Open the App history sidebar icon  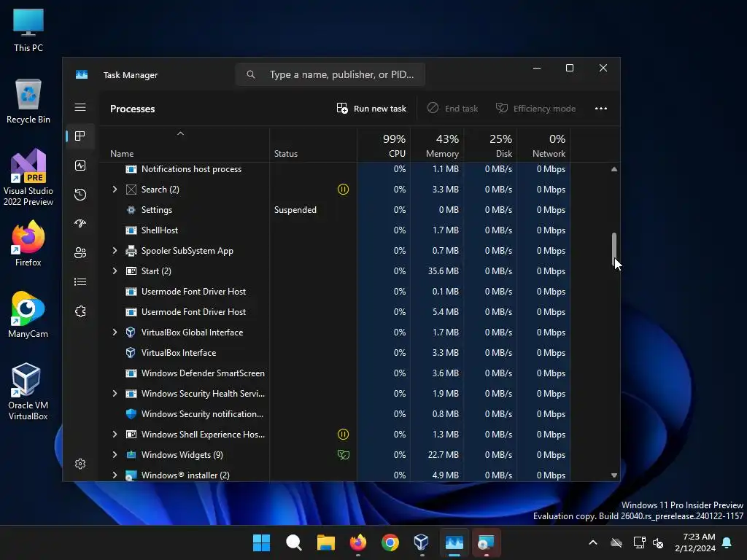[80, 194]
